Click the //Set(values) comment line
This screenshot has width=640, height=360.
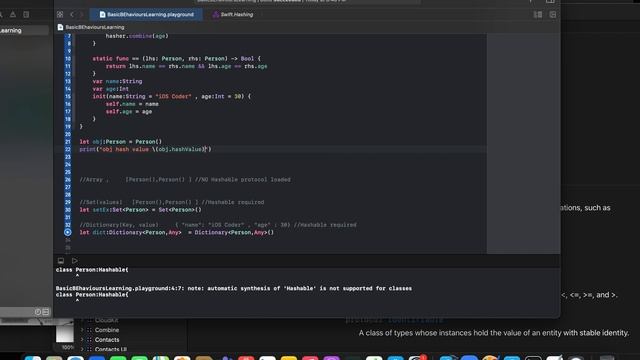tap(171, 202)
